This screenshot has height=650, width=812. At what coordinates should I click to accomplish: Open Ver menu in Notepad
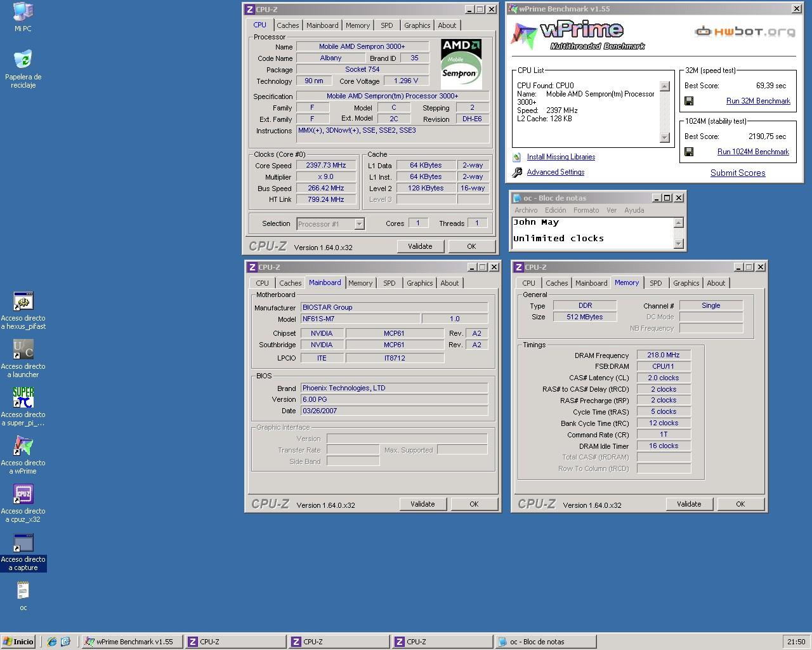click(612, 210)
